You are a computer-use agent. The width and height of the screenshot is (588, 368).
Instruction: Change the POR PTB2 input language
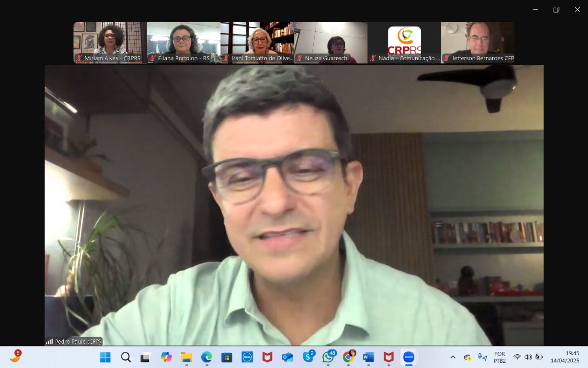(500, 357)
